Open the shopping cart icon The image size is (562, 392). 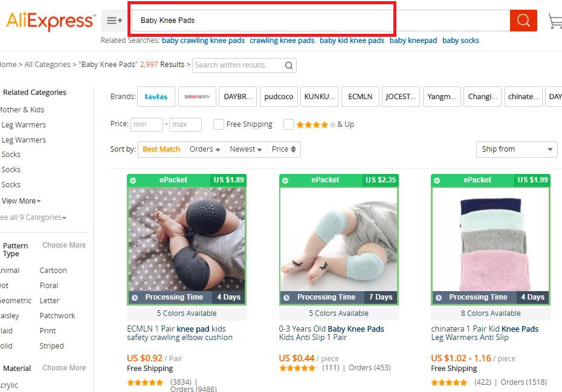click(x=555, y=21)
